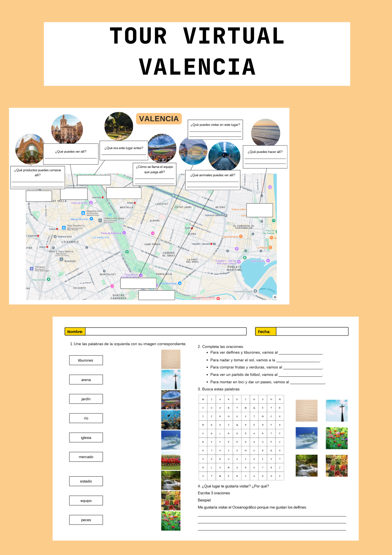Click the football team picture in matching column
The image size is (392, 555).
(171, 460)
